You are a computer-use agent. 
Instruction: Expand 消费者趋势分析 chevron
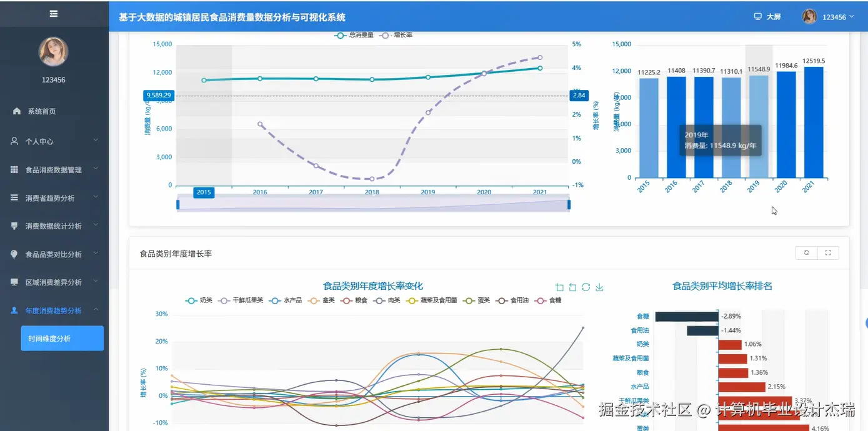coord(96,197)
